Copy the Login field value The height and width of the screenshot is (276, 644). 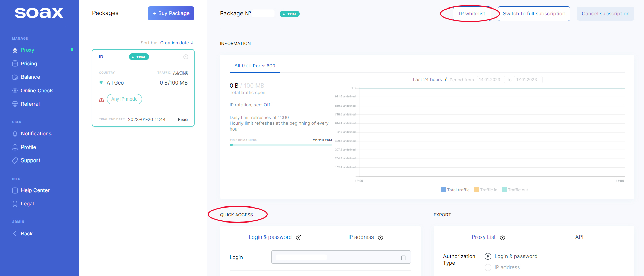(404, 258)
